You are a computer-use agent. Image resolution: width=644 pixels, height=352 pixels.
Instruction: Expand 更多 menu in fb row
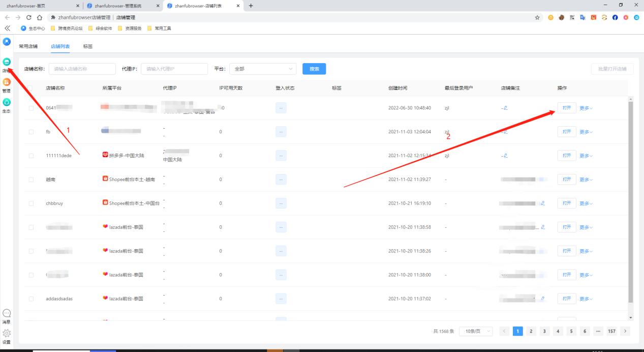point(586,132)
